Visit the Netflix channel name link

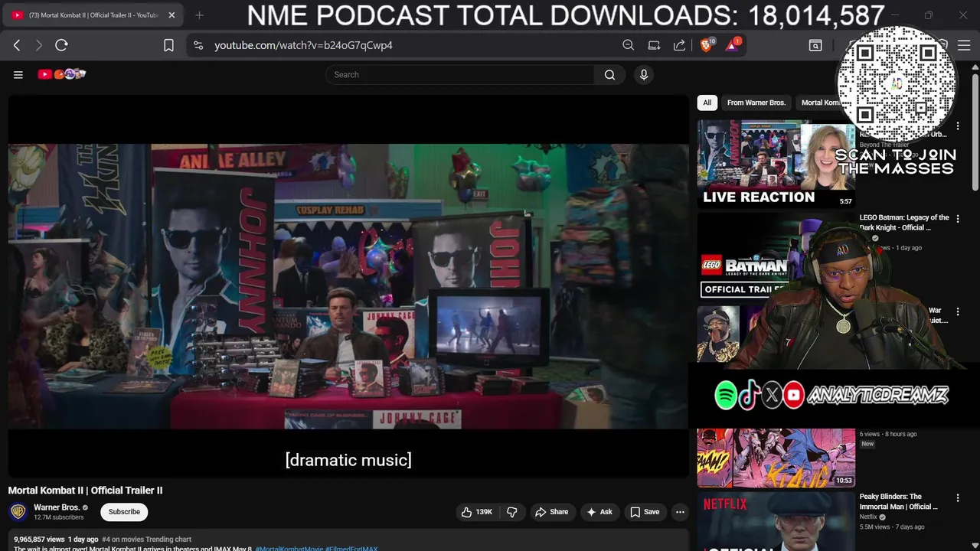[868, 517]
